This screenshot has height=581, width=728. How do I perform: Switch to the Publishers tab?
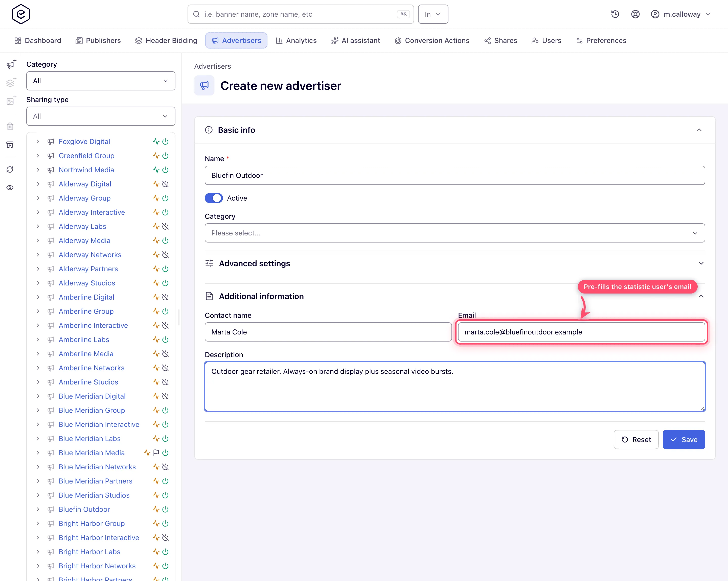click(x=98, y=40)
